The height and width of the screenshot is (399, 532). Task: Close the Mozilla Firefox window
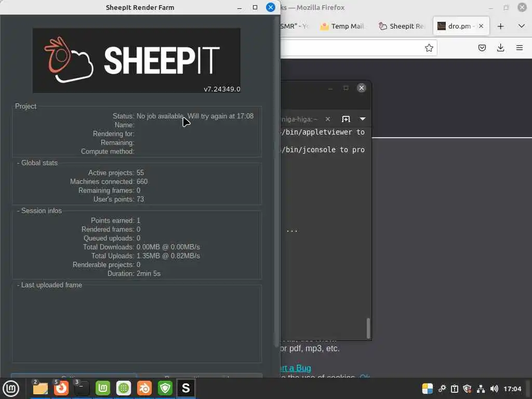[x=522, y=7]
